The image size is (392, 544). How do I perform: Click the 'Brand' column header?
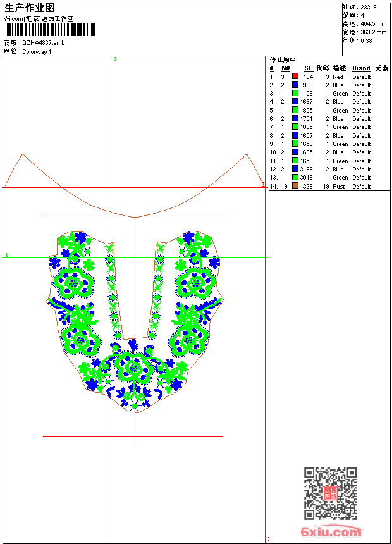(x=361, y=68)
